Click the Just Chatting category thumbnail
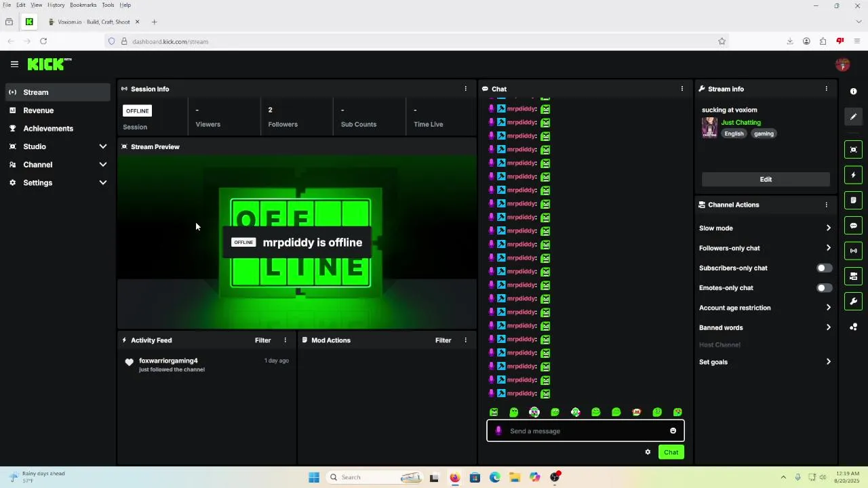This screenshot has width=868, height=488. point(709,127)
